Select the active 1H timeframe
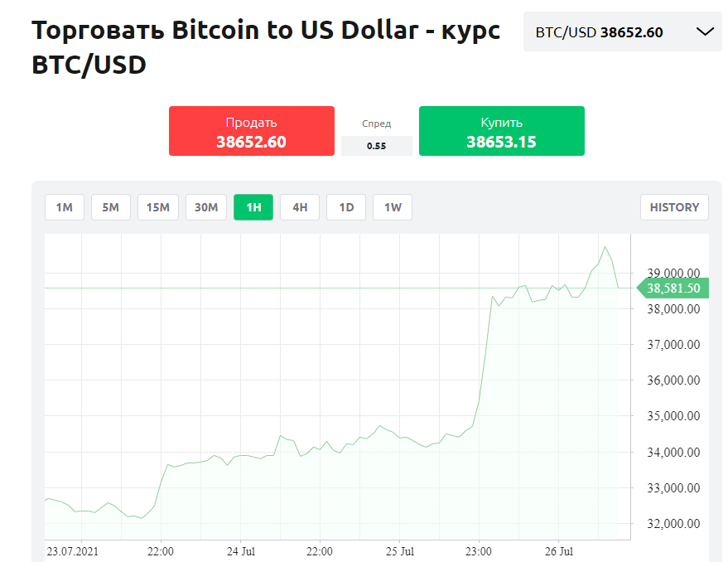This screenshot has width=728, height=562. (253, 207)
